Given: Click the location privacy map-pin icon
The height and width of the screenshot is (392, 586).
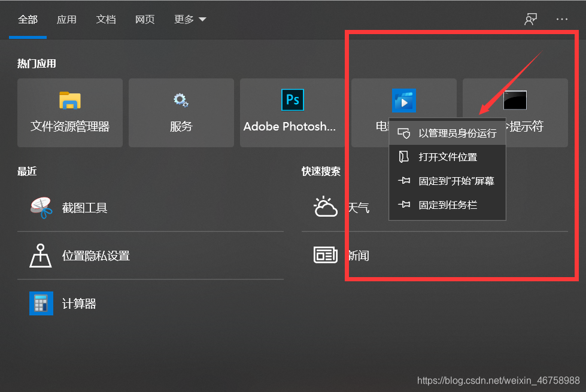Looking at the screenshot, I should (40, 256).
